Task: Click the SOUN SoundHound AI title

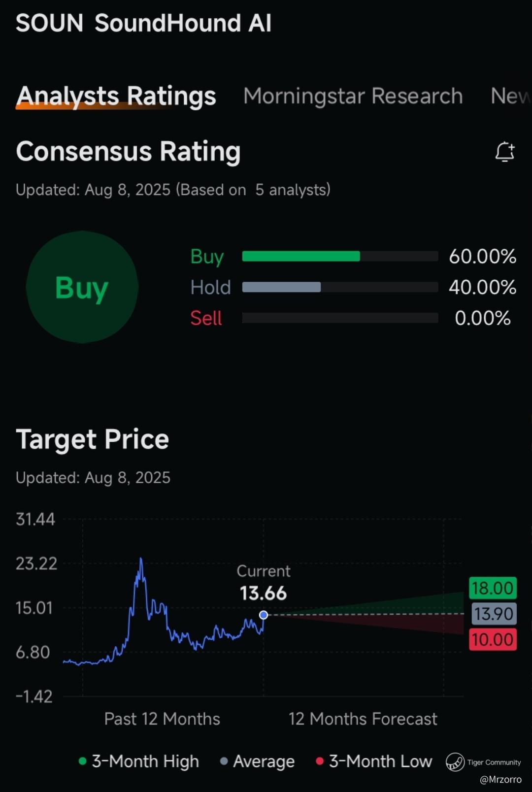Action: [143, 23]
